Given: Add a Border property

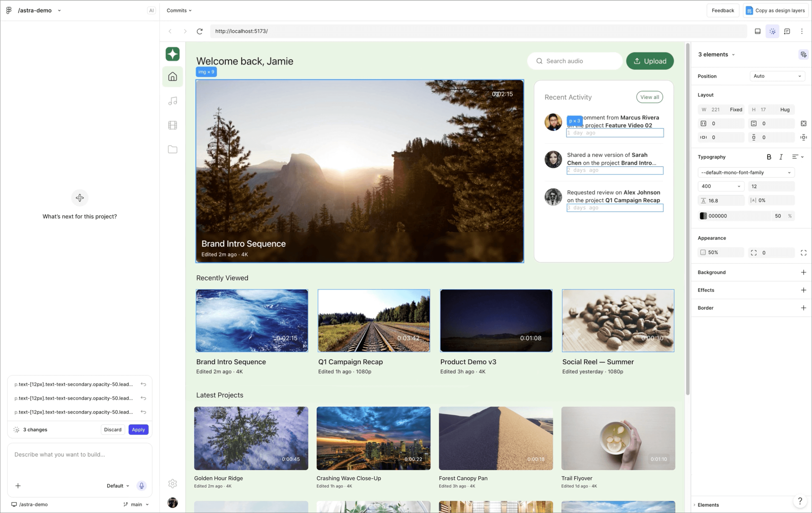Looking at the screenshot, I should coord(804,308).
